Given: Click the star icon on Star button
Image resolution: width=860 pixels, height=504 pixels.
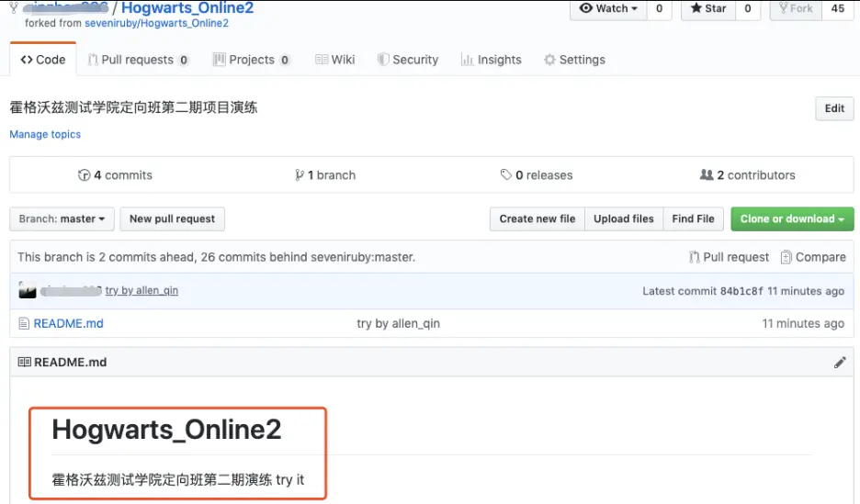Looking at the screenshot, I should point(696,8).
